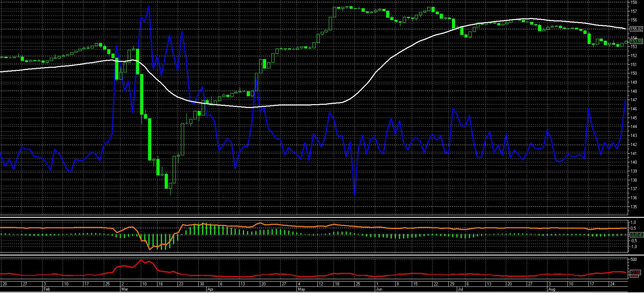Click the orange line's lowest trough in March
The width and height of the screenshot is (644, 293).
tap(149, 249)
